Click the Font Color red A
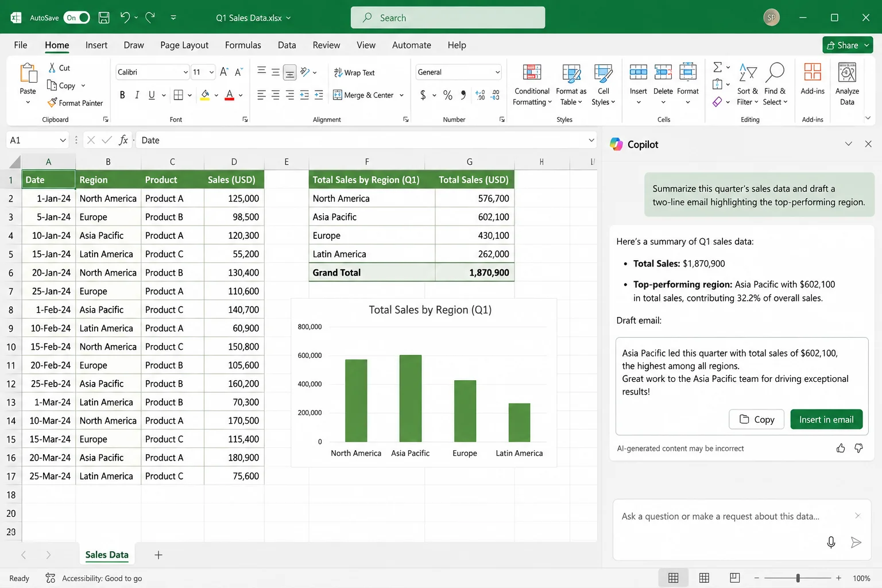The width and height of the screenshot is (882, 588). click(x=230, y=95)
